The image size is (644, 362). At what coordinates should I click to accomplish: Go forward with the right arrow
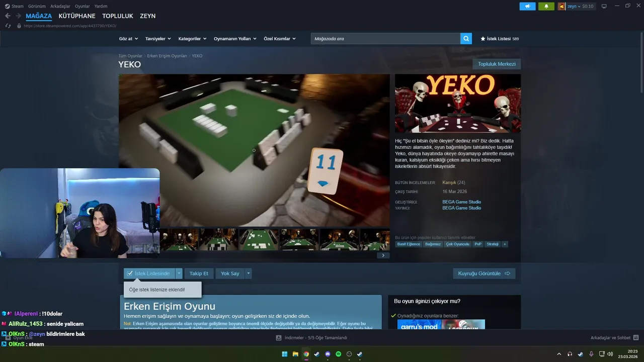18,16
